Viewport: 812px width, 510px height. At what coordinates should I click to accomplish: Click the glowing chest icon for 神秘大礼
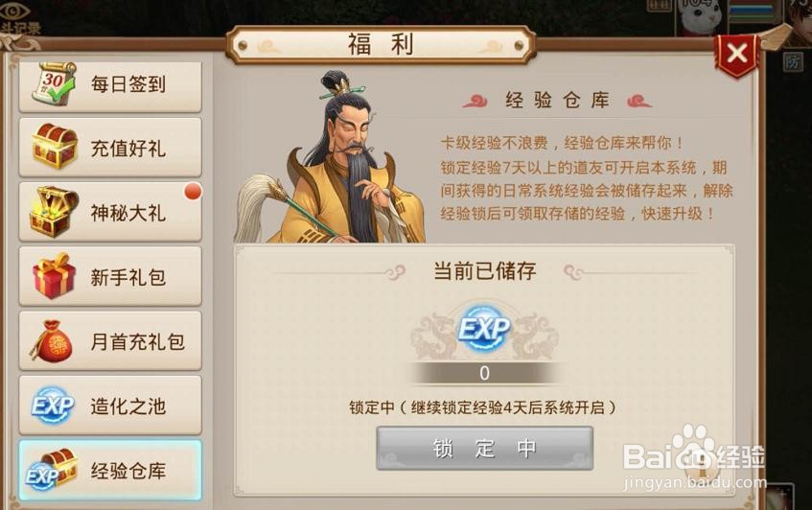point(55,211)
